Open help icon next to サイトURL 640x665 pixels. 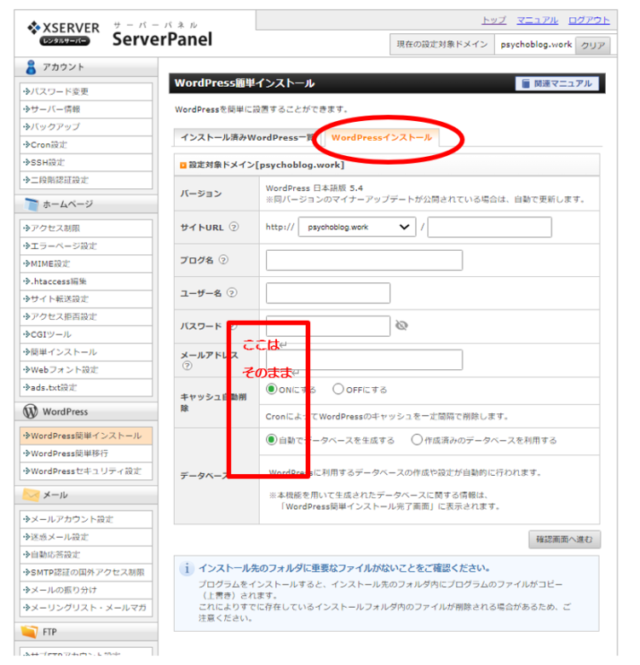(234, 227)
